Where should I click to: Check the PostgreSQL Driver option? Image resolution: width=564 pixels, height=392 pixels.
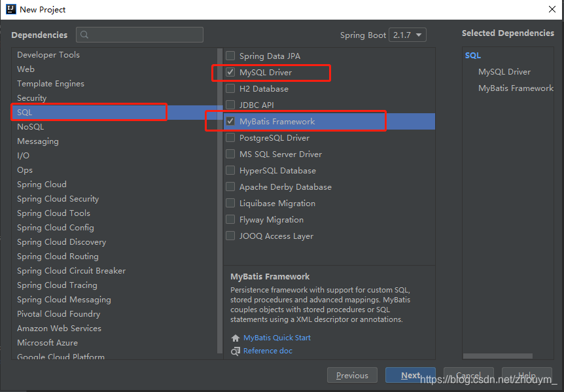(230, 137)
